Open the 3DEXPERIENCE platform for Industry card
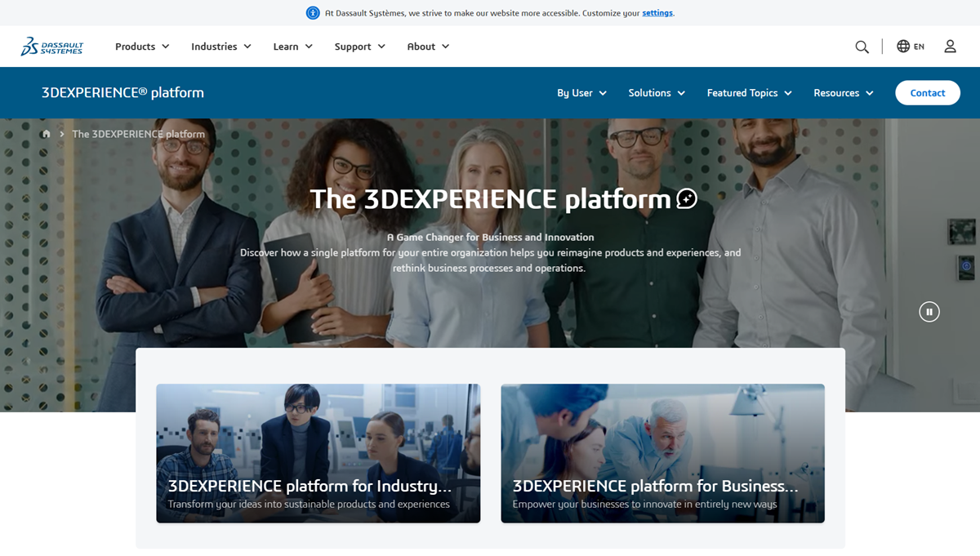The width and height of the screenshot is (980, 556). click(x=318, y=453)
